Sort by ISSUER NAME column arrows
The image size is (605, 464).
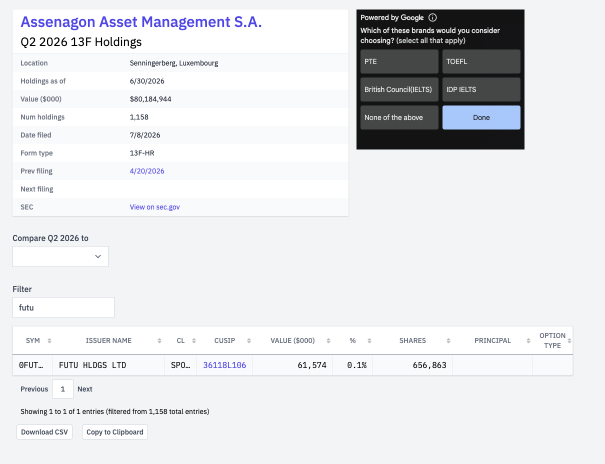(x=159, y=341)
